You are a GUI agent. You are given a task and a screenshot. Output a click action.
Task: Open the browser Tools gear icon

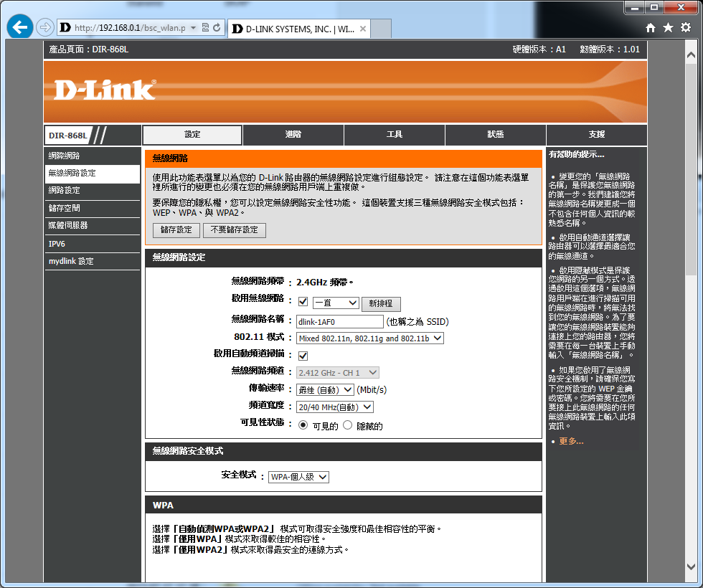tap(686, 27)
